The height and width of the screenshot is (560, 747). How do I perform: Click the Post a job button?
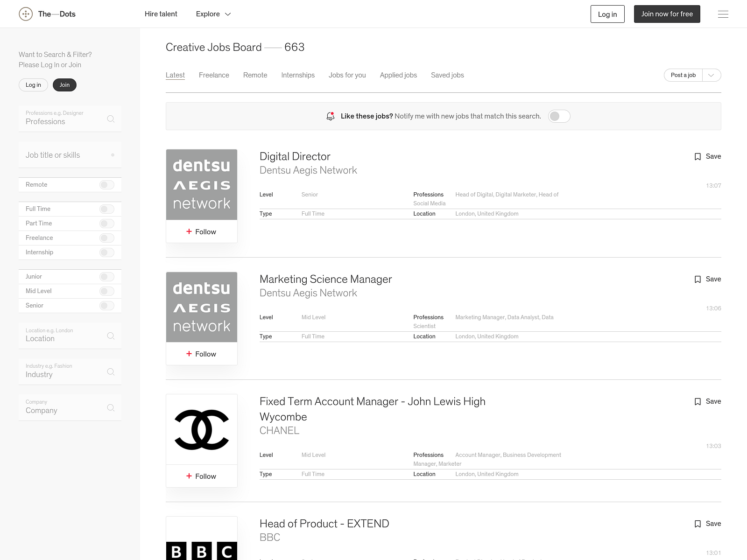click(x=683, y=75)
